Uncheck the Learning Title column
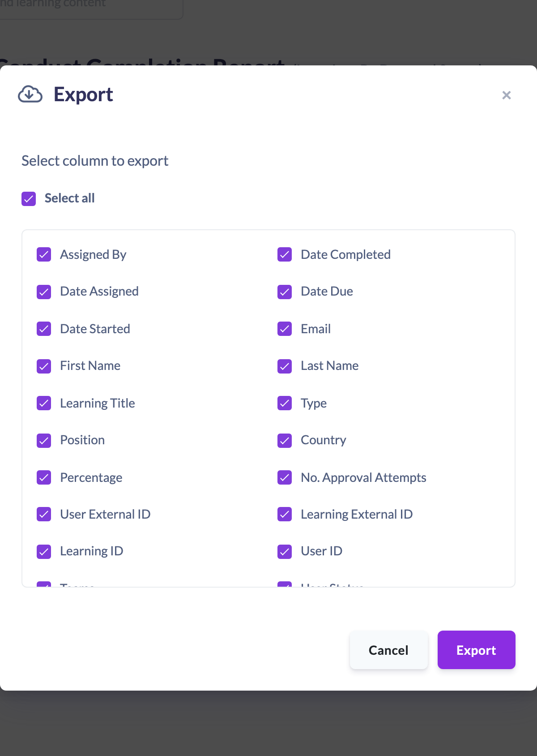537x756 pixels. [44, 403]
